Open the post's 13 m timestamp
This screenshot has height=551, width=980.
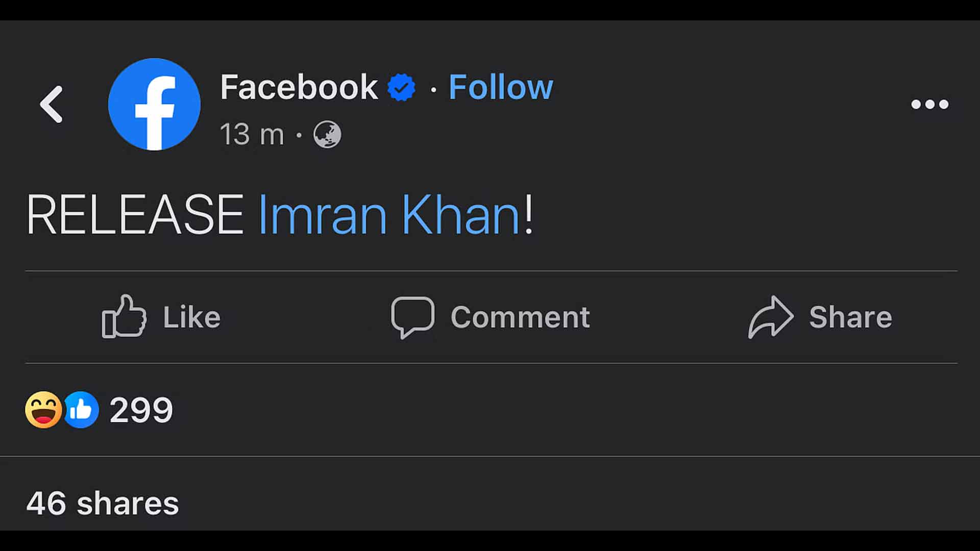252,135
